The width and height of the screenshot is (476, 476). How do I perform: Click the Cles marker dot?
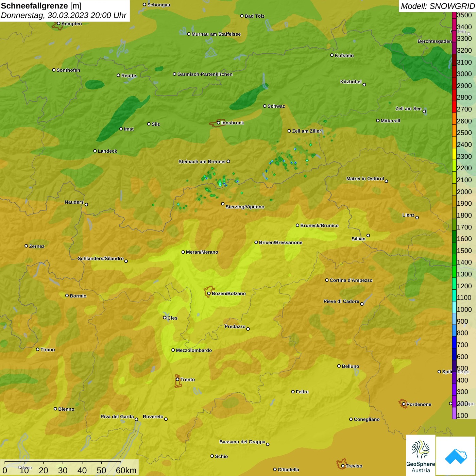tap(165, 318)
